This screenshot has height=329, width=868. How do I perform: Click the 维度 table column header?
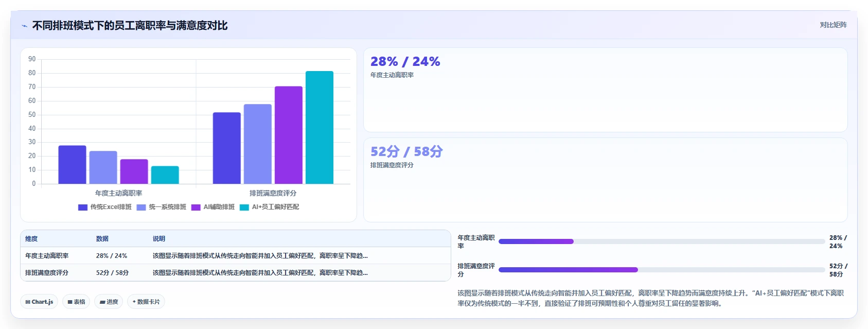click(31, 239)
